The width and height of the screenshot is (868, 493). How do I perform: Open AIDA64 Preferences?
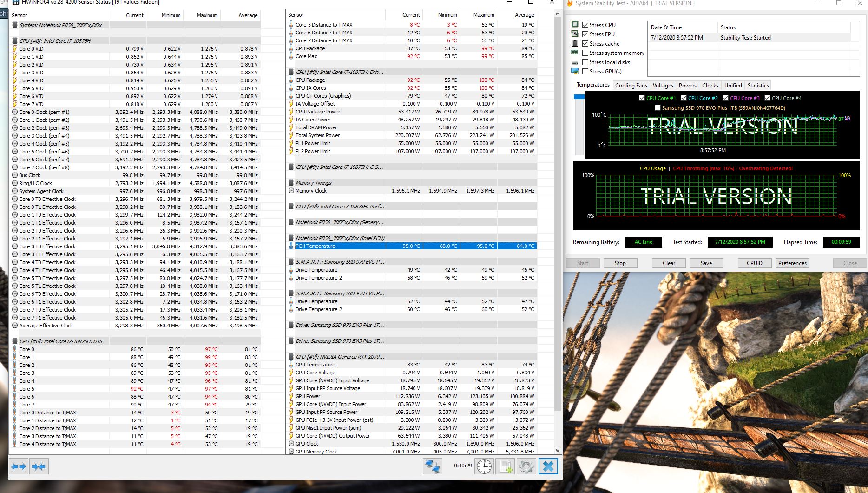point(792,263)
